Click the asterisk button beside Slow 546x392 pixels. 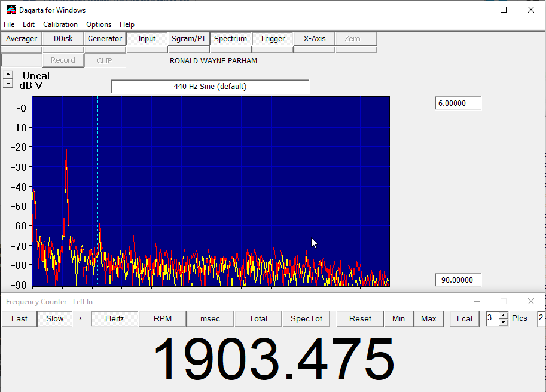click(x=81, y=319)
